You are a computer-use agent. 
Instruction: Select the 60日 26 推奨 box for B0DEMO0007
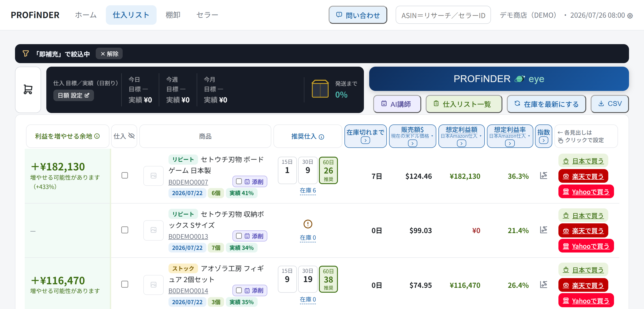point(328,170)
